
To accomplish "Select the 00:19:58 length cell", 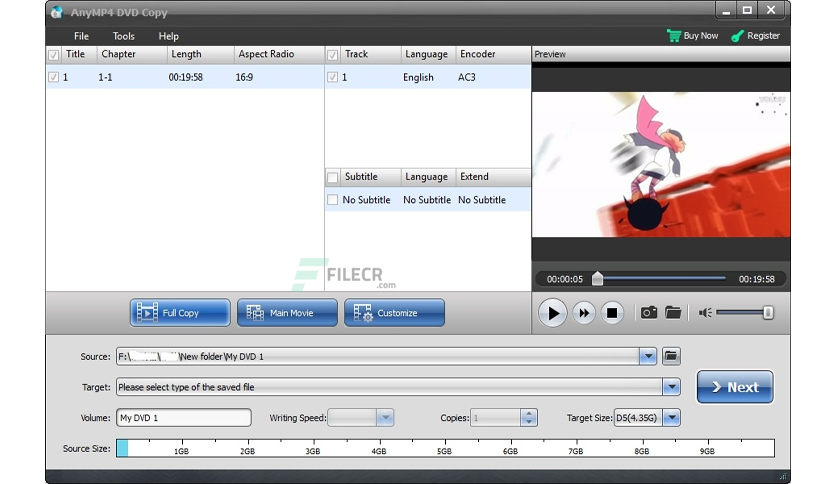I will pos(186,77).
